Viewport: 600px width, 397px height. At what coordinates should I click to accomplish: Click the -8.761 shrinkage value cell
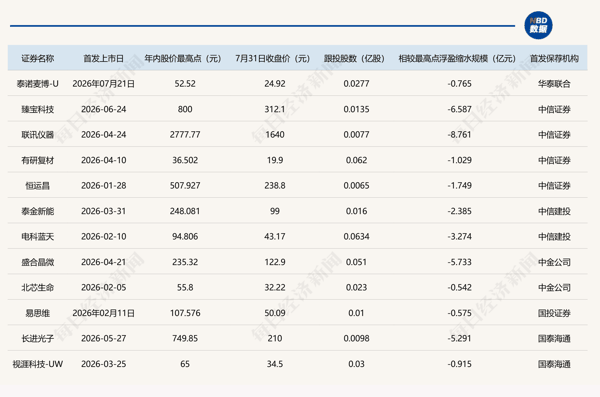pyautogui.click(x=459, y=135)
